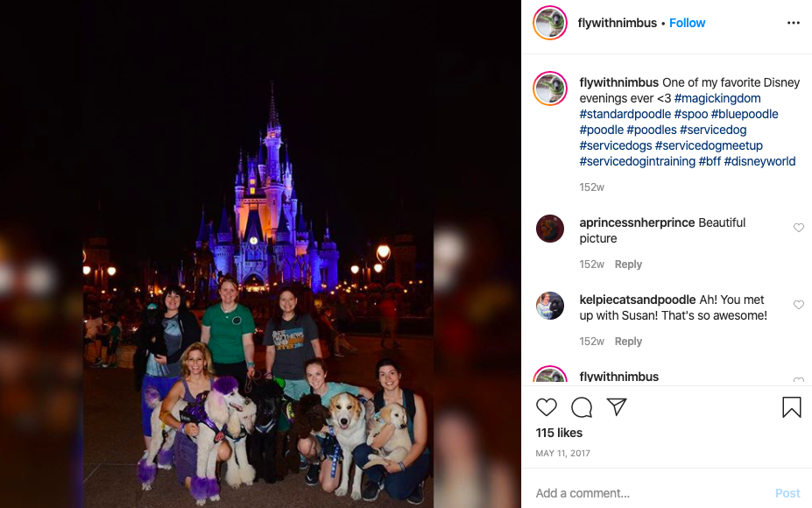The image size is (812, 508).
Task: View the list of 115 likes
Action: (559, 433)
